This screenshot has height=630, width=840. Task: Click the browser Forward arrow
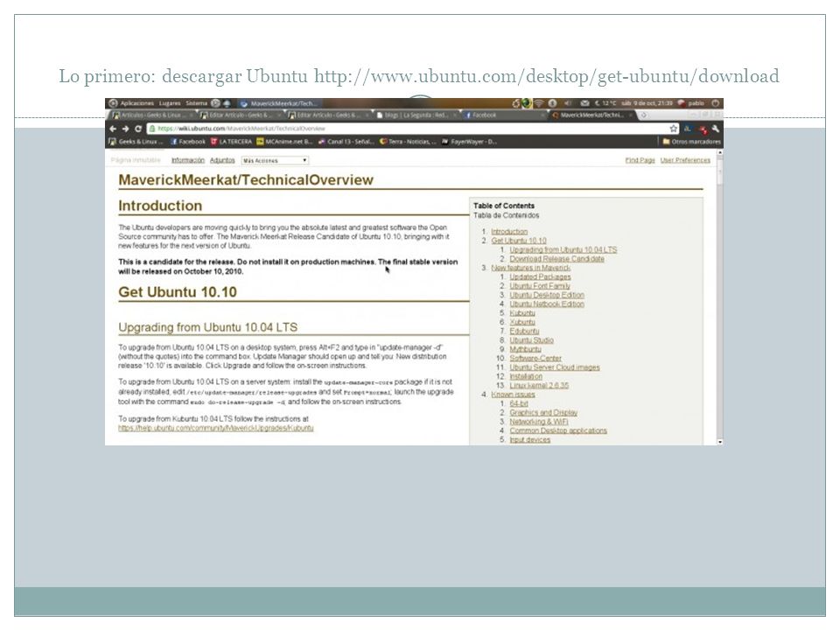click(125, 129)
